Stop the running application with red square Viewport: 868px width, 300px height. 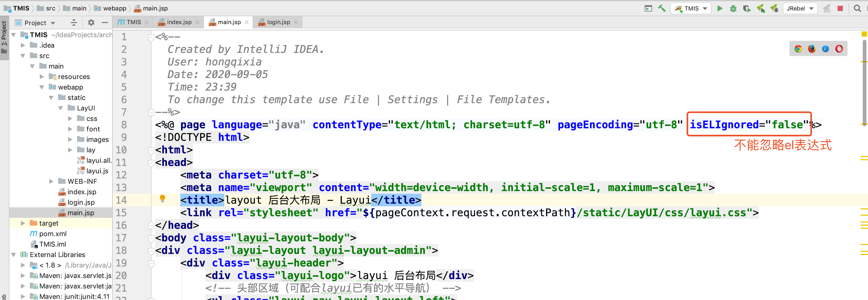tap(840, 8)
